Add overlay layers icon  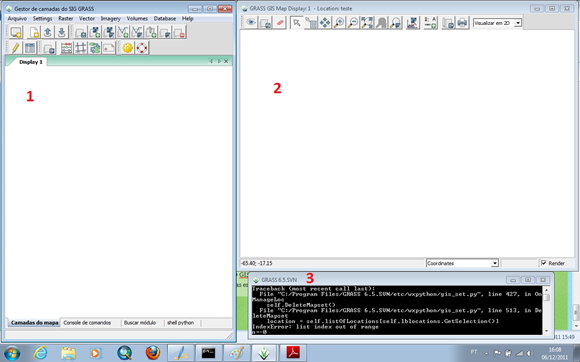165,32
